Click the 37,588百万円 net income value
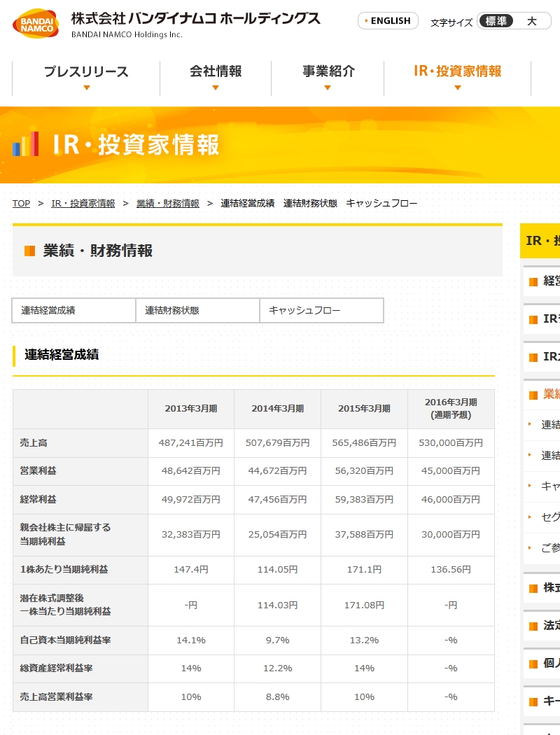Image resolution: width=560 pixels, height=735 pixels. pyautogui.click(x=365, y=534)
